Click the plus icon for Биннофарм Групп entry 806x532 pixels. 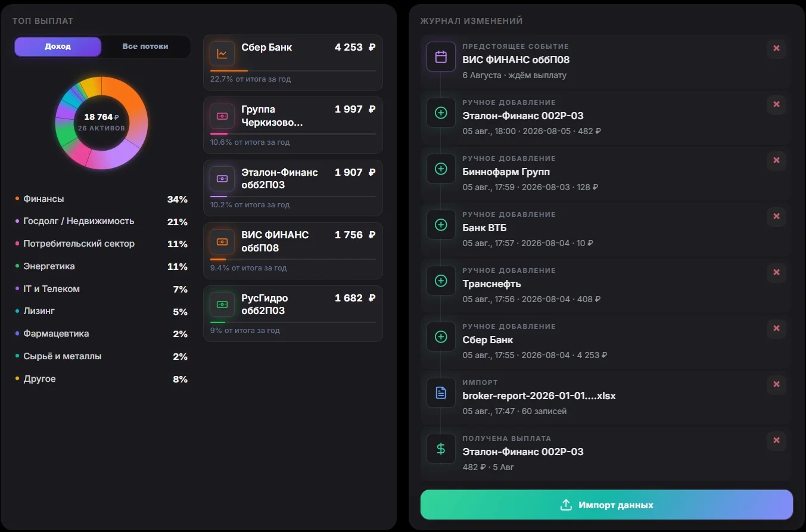pos(441,169)
